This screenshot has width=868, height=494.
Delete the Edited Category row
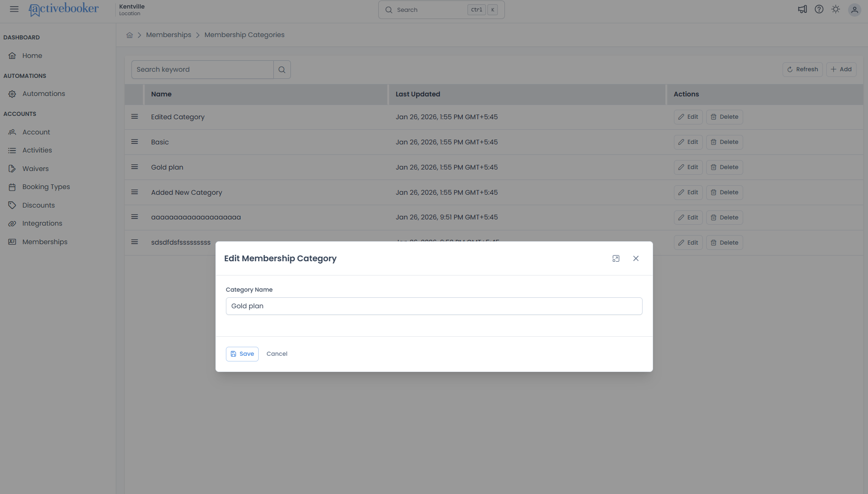(x=725, y=117)
